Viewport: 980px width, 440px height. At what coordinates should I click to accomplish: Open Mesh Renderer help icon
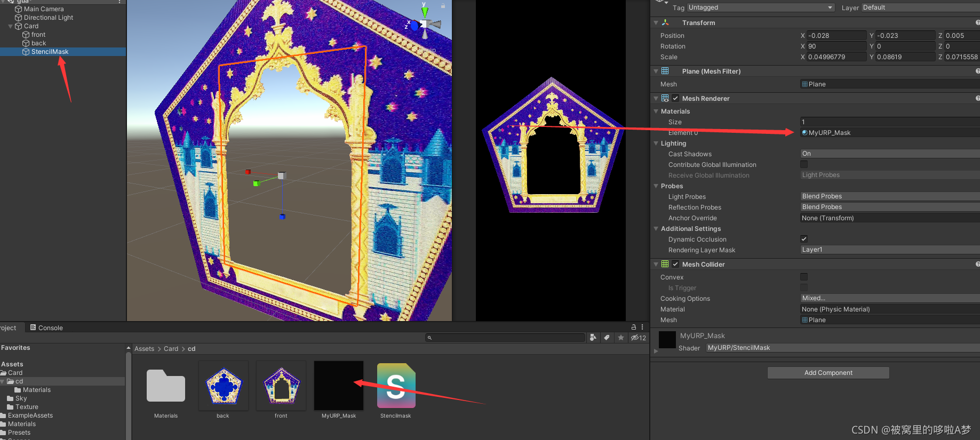click(977, 98)
